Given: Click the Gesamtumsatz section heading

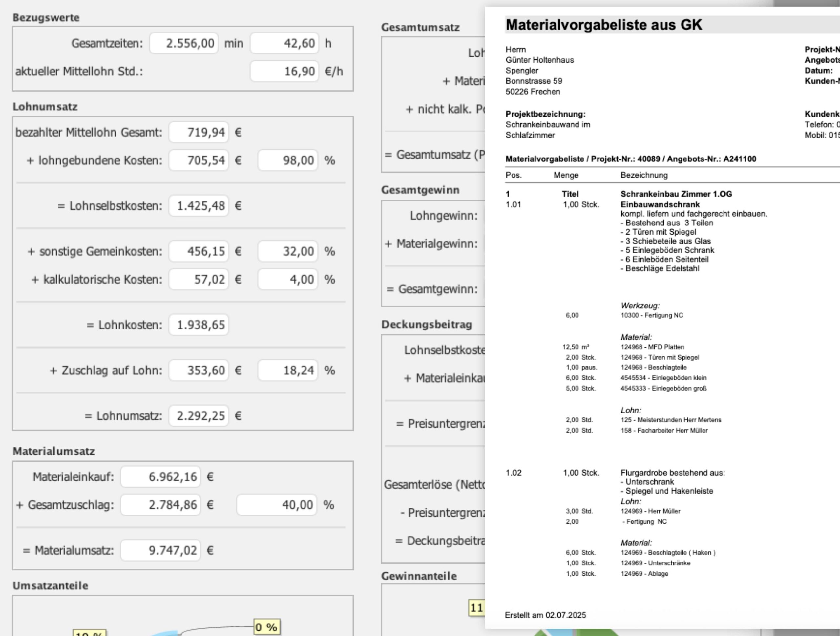Looking at the screenshot, I should point(420,27).
